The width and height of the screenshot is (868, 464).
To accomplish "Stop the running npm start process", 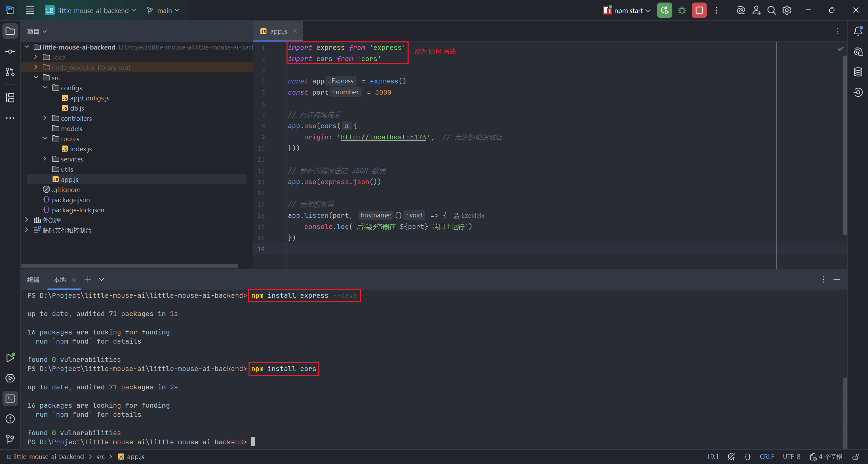I will [x=699, y=11].
